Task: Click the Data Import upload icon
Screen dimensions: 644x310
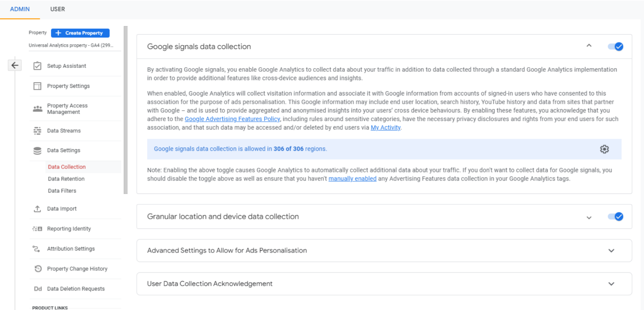Action: pos(37,209)
